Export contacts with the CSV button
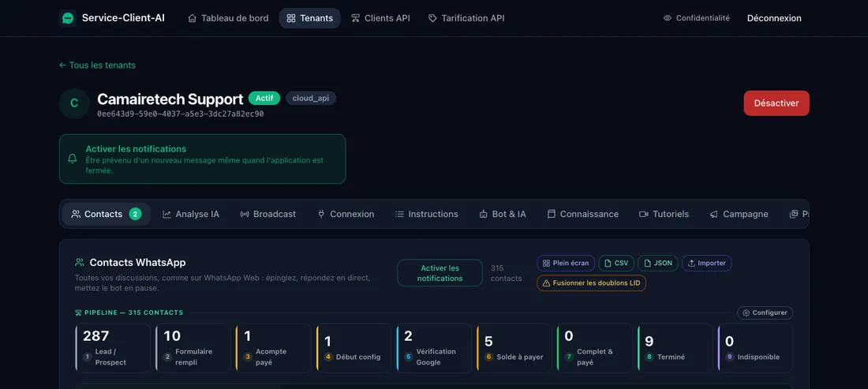868x389 pixels. [616, 264]
